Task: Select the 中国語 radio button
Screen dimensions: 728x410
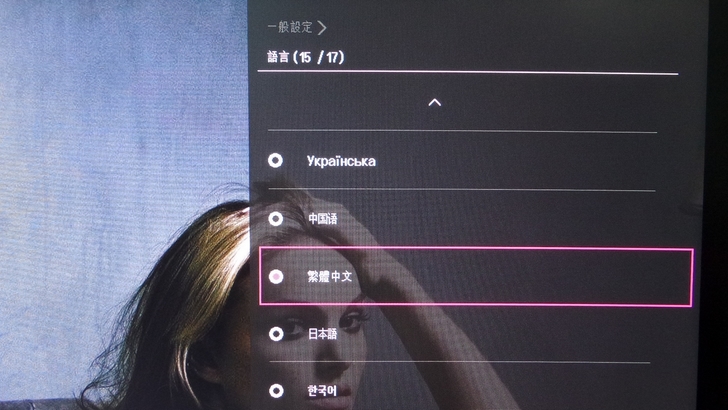Action: pos(276,219)
